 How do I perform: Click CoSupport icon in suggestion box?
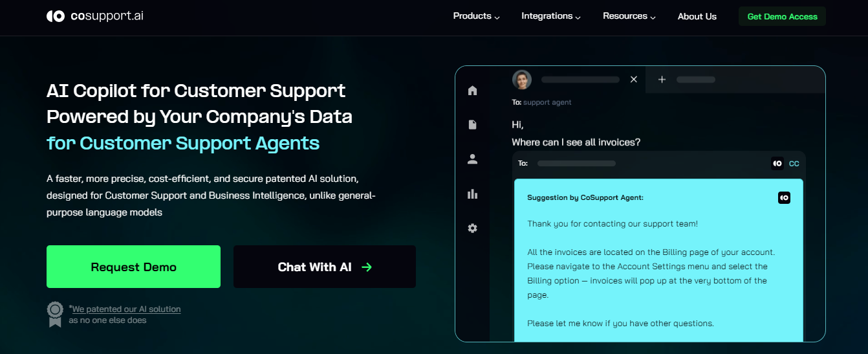(784, 197)
